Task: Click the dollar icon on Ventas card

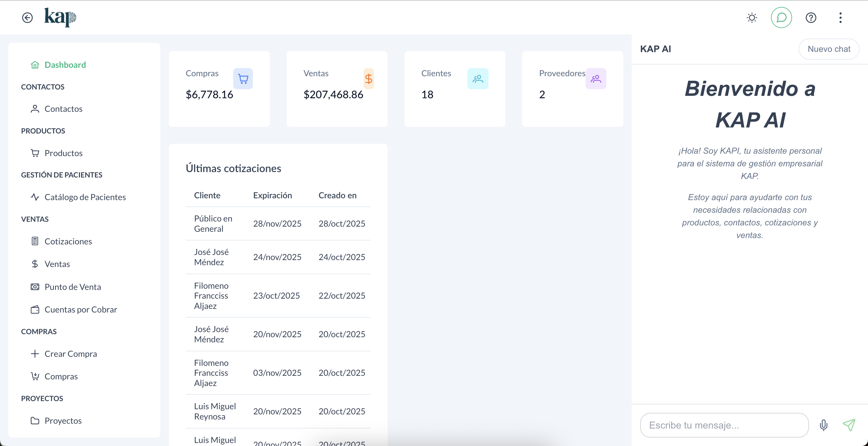Action: point(369,78)
